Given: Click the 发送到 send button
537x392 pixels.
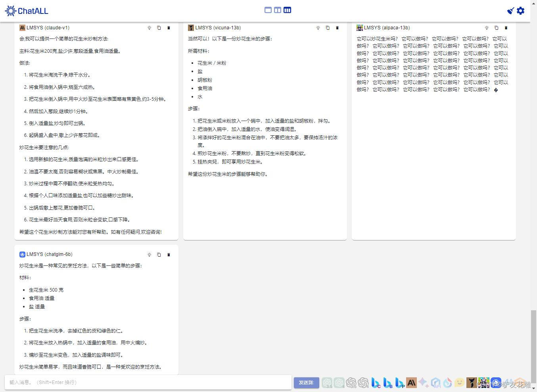Looking at the screenshot, I should 307,382.
